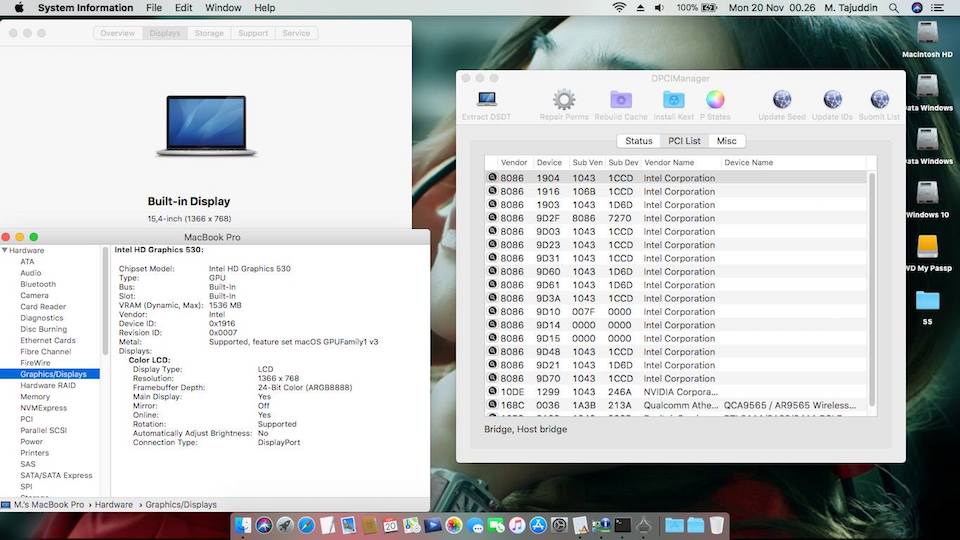
Task: Switch to the Status tab in DPCIManager
Action: pyautogui.click(x=639, y=141)
